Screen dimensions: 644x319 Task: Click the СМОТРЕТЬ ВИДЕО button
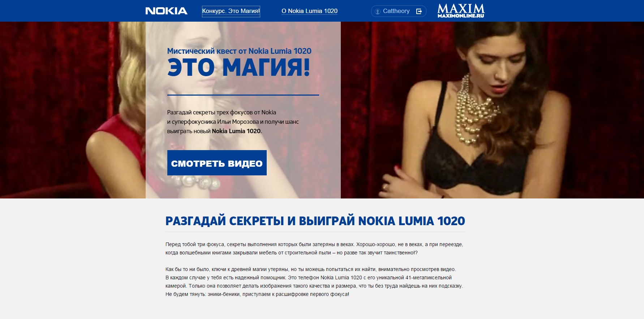point(217,163)
